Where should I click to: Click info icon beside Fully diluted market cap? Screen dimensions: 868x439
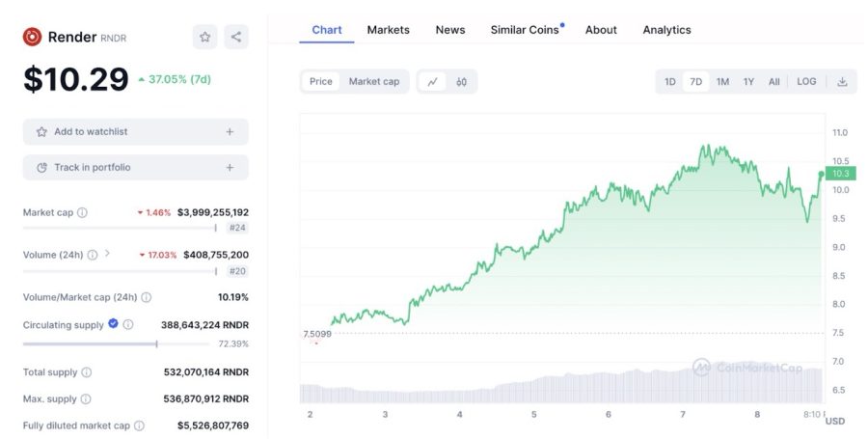point(140,425)
